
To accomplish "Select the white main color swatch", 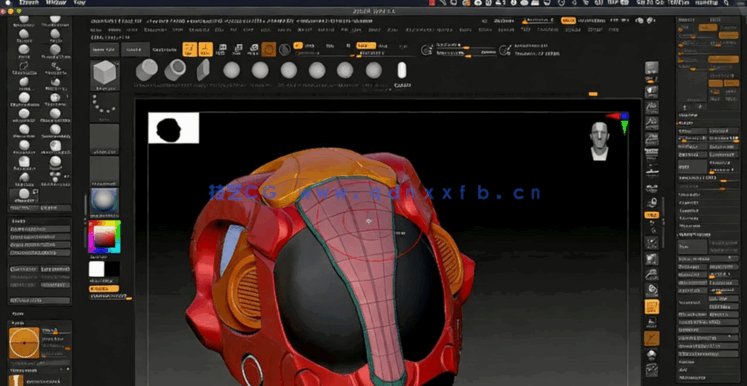I will coord(96,269).
